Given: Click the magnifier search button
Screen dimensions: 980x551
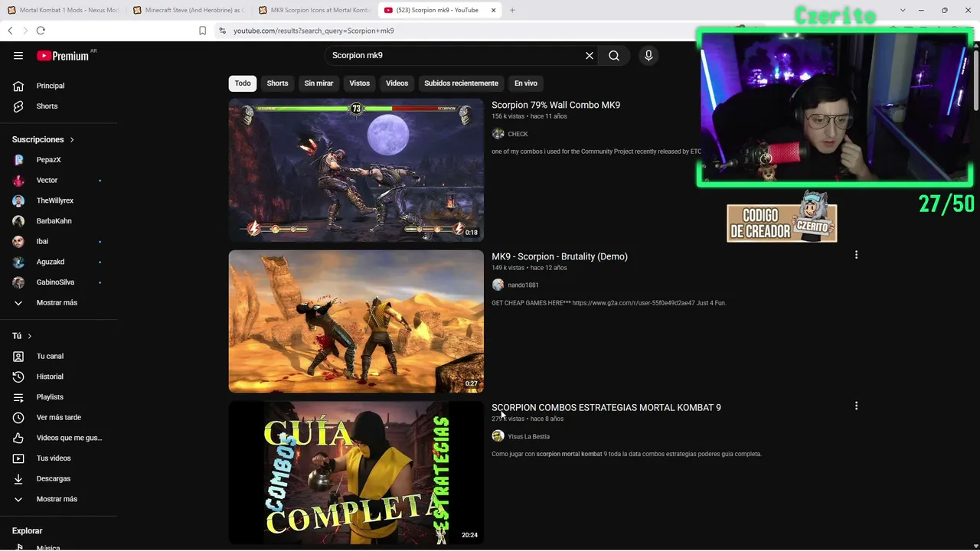Looking at the screenshot, I should pos(614,55).
